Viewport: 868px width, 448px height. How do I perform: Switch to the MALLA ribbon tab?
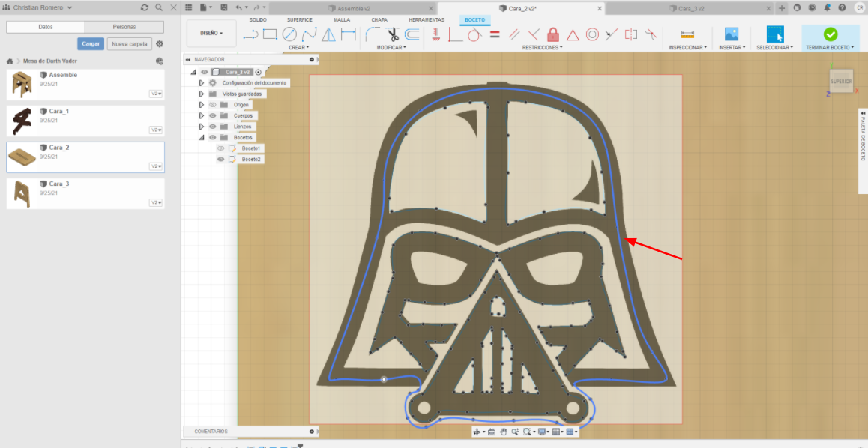pyautogui.click(x=342, y=20)
